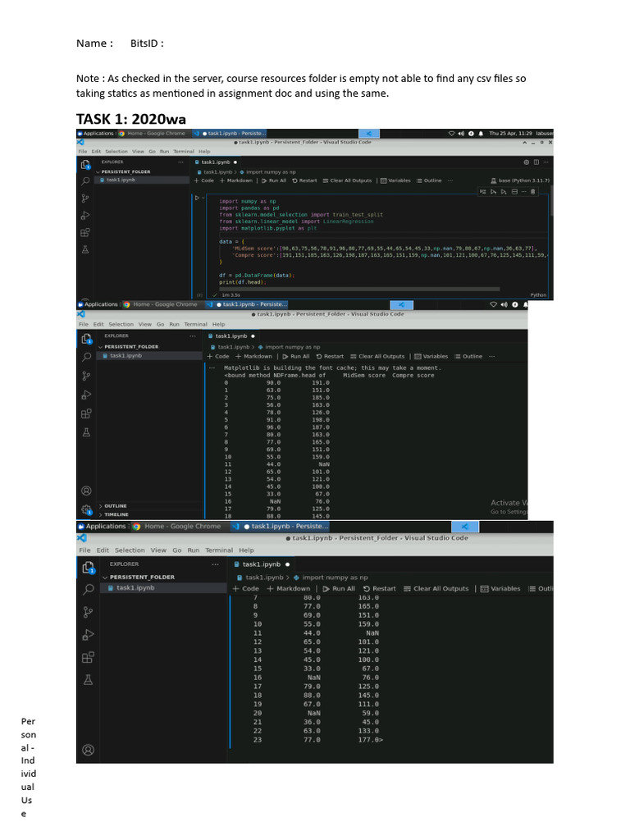Select task1.ipynb editor tab in the bottom screenshot
The height and width of the screenshot is (840, 630).
(262, 564)
